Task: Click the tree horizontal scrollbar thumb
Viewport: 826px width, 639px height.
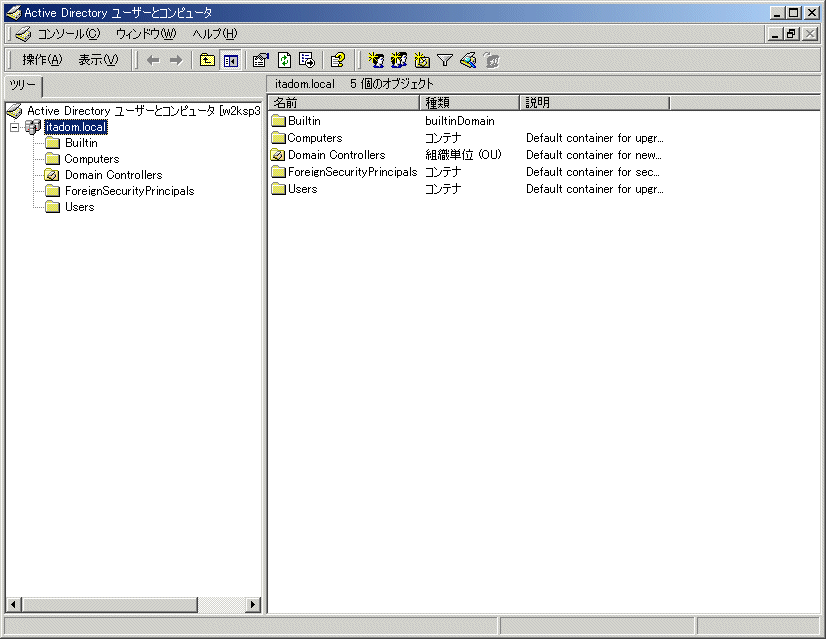Action: click(110, 604)
